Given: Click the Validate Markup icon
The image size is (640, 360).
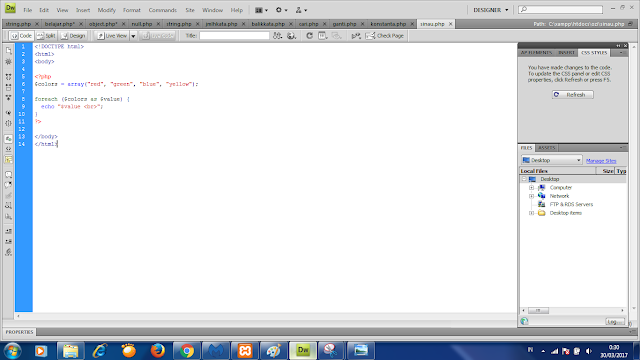Looking at the screenshot, I should click(356, 36).
